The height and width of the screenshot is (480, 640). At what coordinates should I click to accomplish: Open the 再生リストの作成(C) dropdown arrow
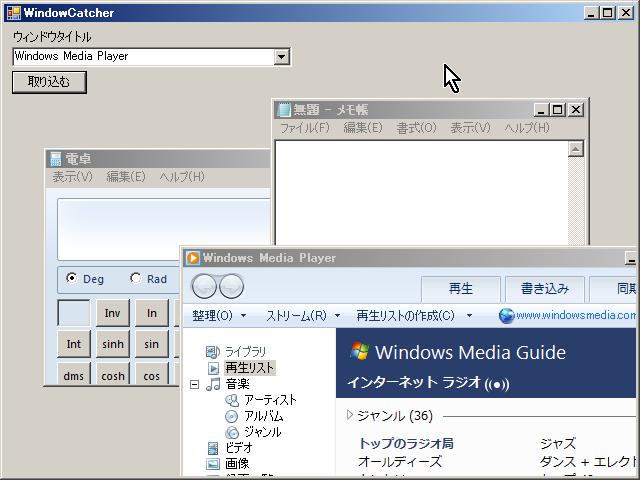(x=469, y=316)
